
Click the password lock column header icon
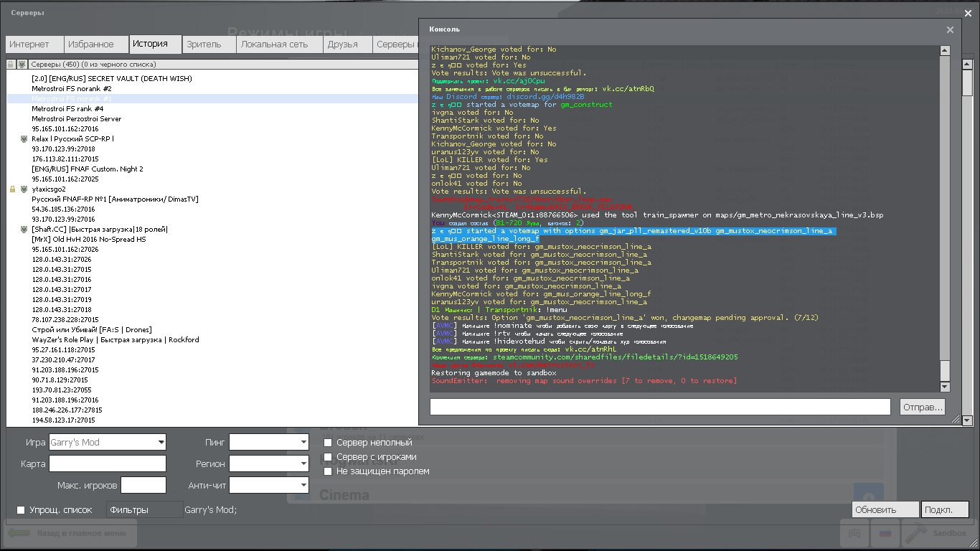click(x=11, y=65)
